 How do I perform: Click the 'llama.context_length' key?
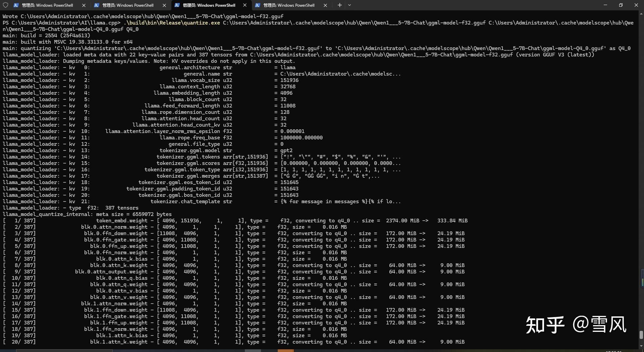click(190, 87)
